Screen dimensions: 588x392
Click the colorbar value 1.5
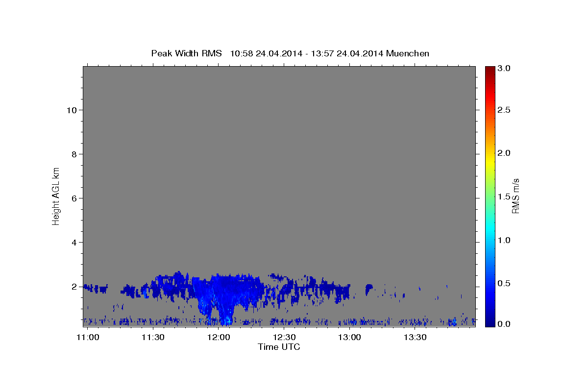tap(504, 196)
